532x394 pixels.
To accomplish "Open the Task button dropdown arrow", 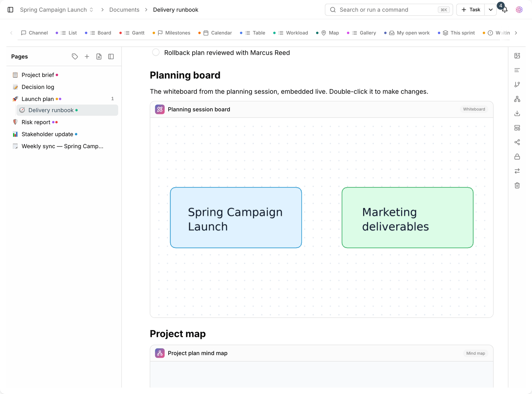I will pyautogui.click(x=490, y=10).
